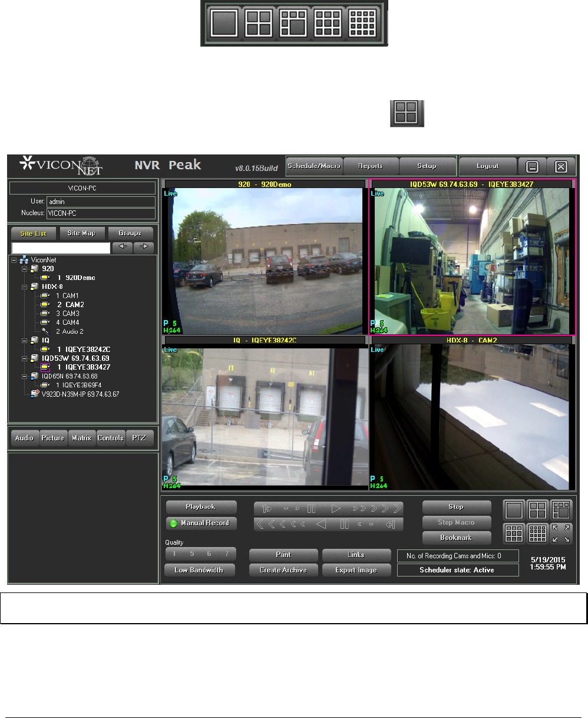Click the Stop button
The image size is (588, 718).
click(x=457, y=507)
